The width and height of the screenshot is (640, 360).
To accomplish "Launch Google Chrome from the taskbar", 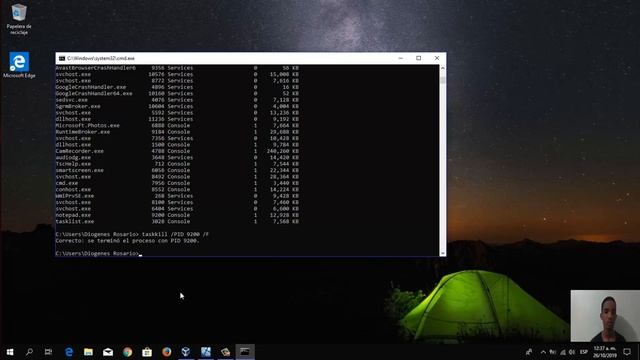I will tap(127, 352).
